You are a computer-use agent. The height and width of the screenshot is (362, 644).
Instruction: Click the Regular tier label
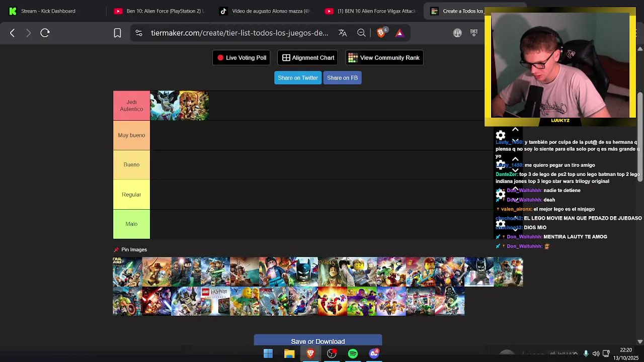tap(131, 195)
